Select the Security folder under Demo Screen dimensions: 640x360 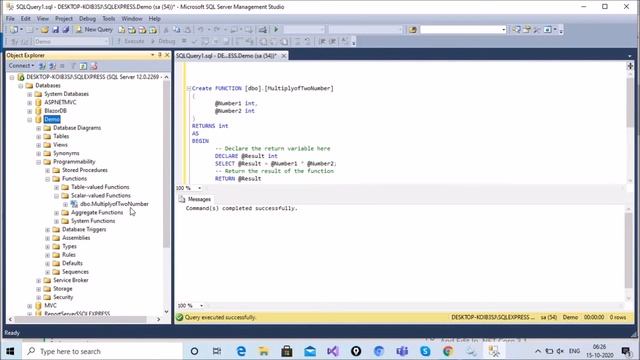[63, 298]
